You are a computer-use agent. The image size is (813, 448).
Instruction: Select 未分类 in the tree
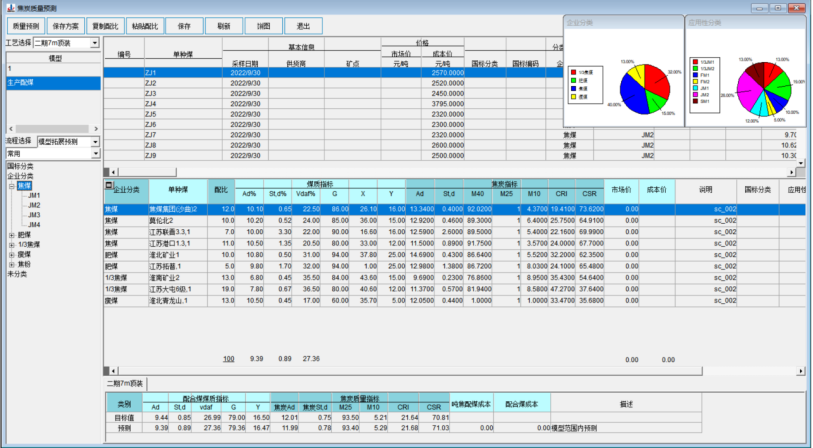[x=17, y=274]
